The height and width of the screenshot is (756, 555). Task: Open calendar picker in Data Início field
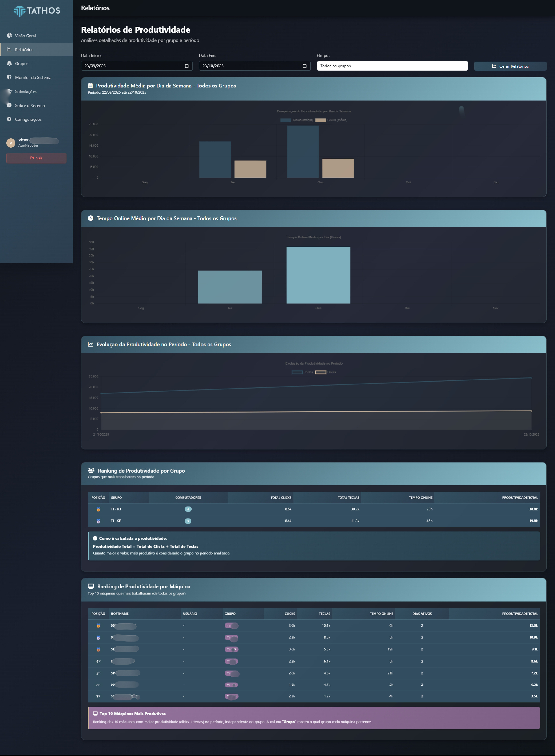pyautogui.click(x=187, y=66)
